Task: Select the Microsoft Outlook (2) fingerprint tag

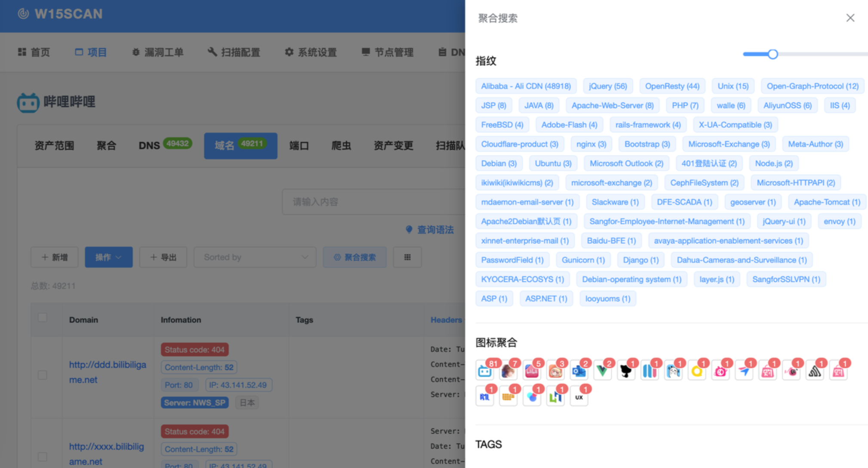Action: click(626, 163)
